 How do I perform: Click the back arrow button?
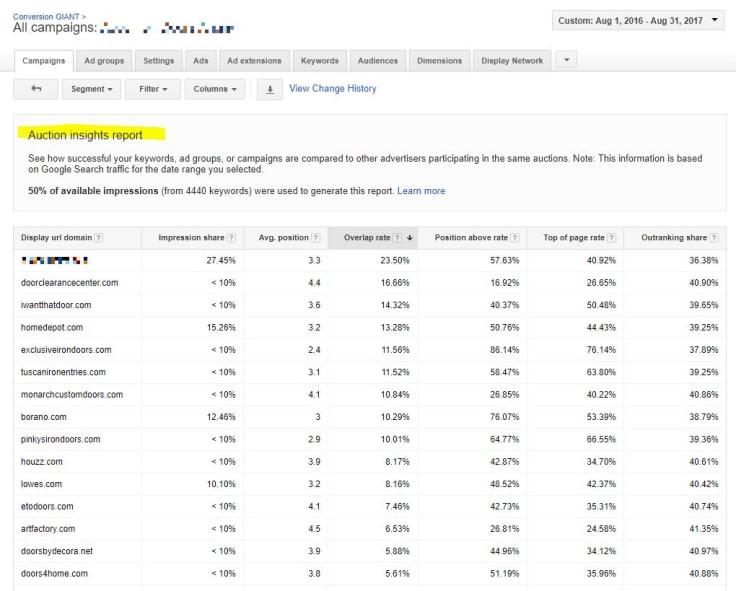pyautogui.click(x=36, y=89)
